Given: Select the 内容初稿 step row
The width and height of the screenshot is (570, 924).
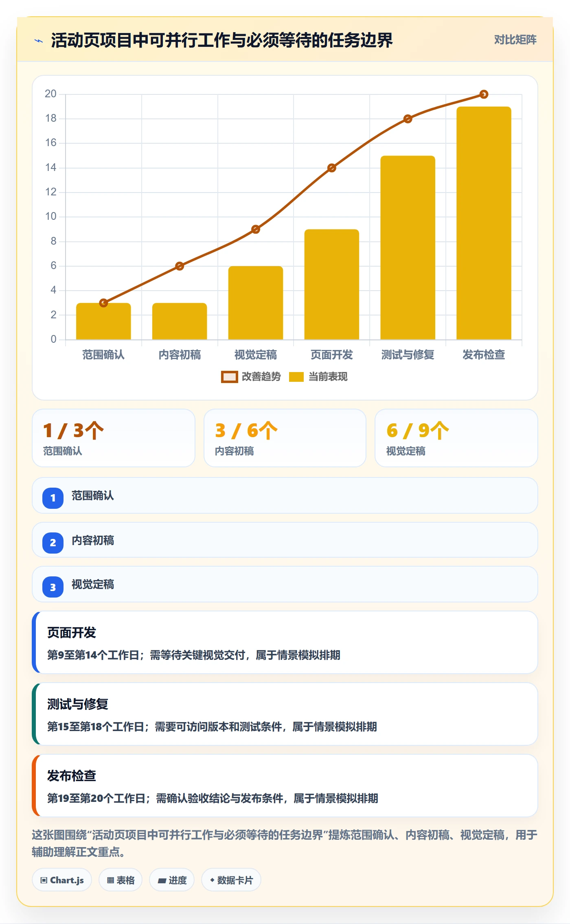Looking at the screenshot, I should point(285,540).
